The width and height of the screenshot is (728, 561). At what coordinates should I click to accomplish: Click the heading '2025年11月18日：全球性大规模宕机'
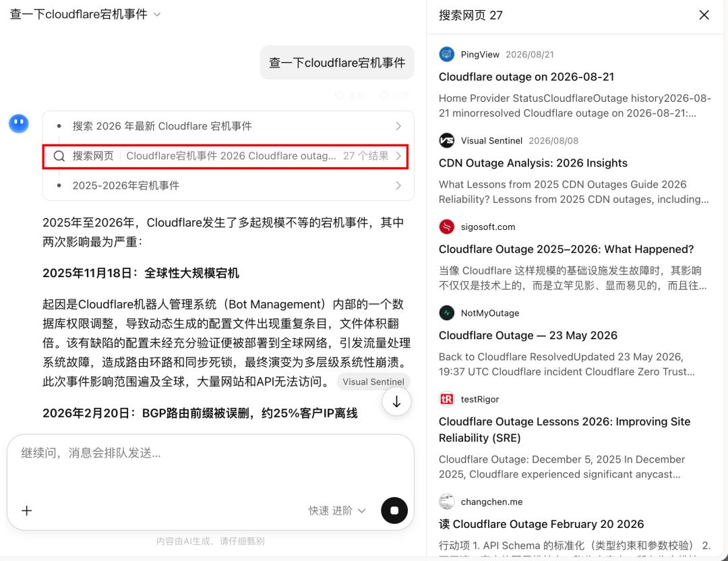click(x=141, y=273)
